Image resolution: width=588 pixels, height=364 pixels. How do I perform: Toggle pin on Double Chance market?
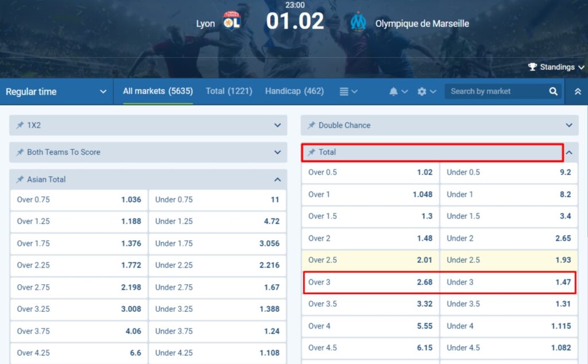tap(311, 125)
